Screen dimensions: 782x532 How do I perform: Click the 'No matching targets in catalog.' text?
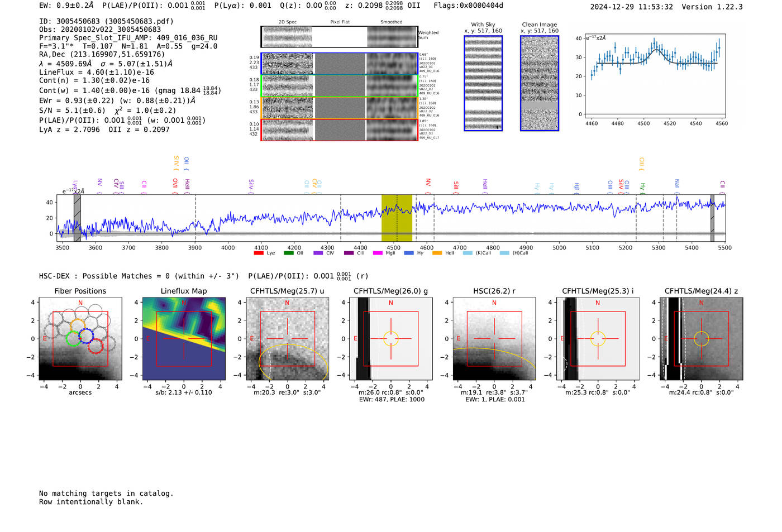click(106, 493)
